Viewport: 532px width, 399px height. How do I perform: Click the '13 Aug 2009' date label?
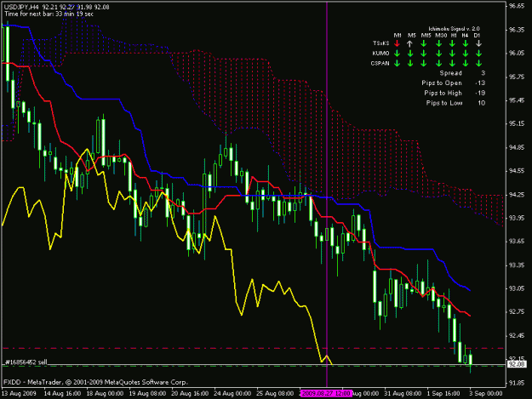pos(19,393)
